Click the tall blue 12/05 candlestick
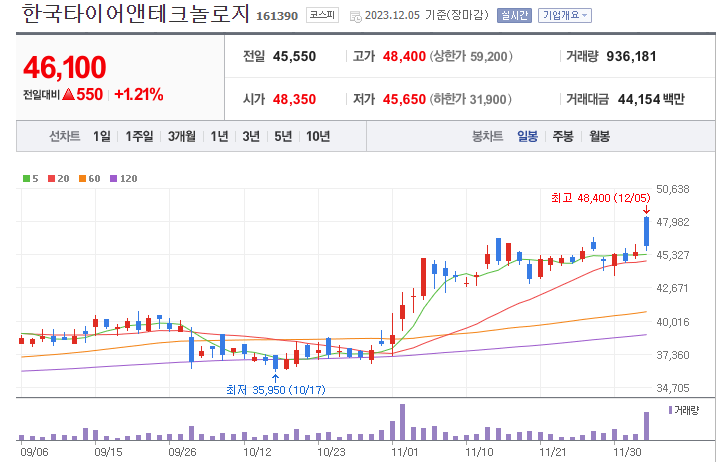 tap(647, 232)
